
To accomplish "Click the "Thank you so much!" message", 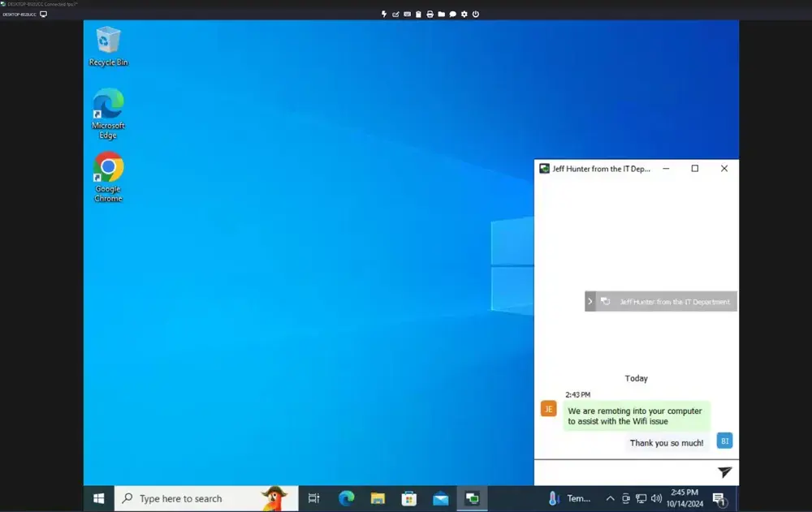I will pos(667,443).
